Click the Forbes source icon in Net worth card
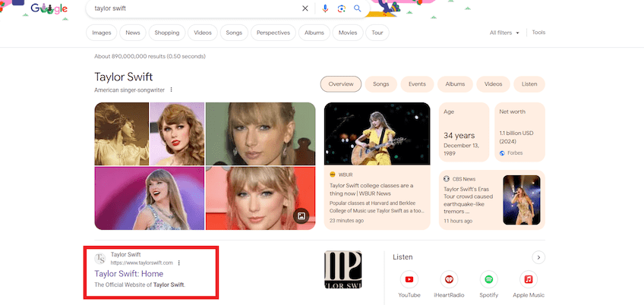 pyautogui.click(x=502, y=153)
